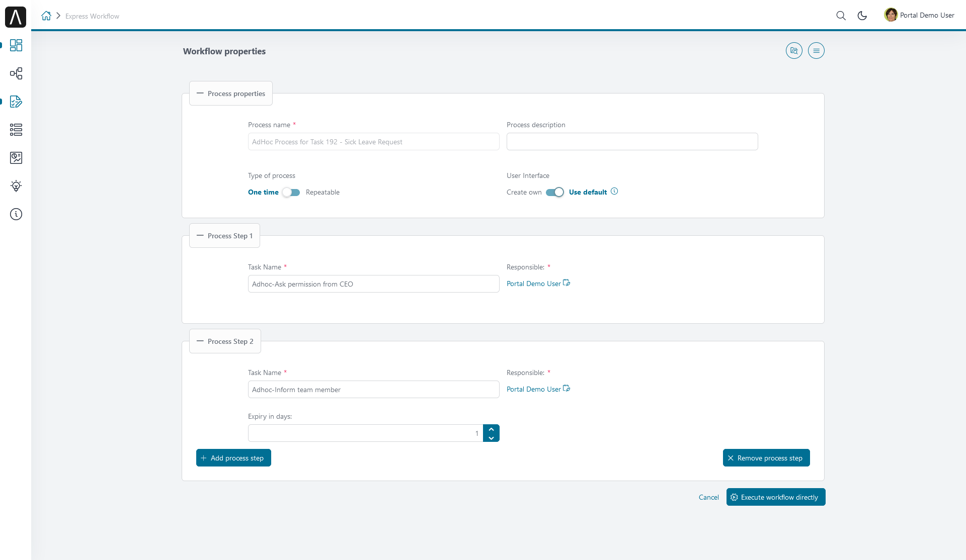Viewport: 966px width, 560px height.
Task: Open the process diagram sidebar icon
Action: coord(16,73)
